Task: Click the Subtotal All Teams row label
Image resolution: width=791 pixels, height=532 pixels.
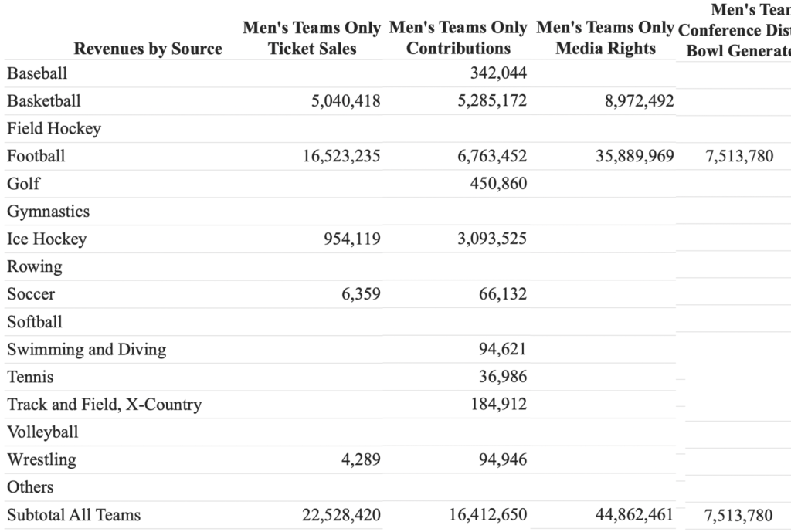Action: tap(74, 515)
